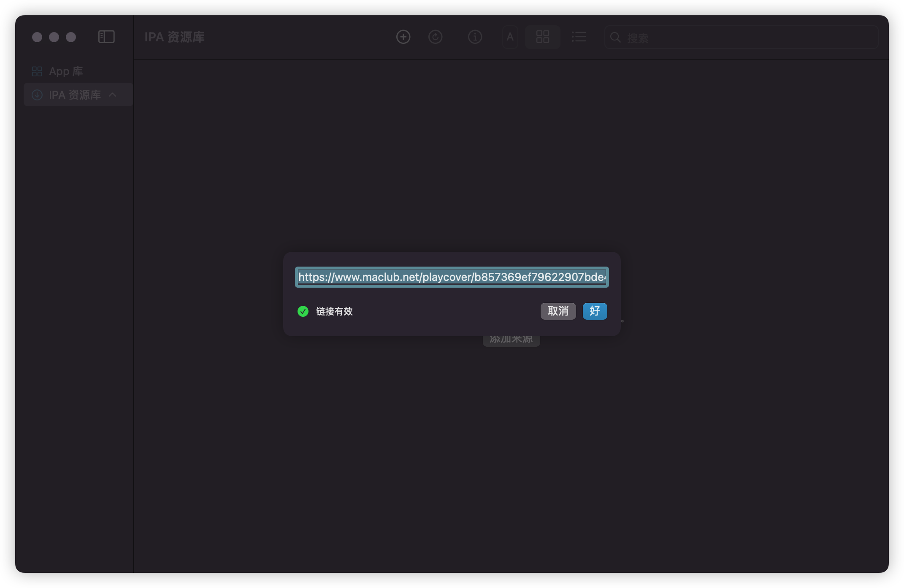
Task: Confirm with the 好 button
Action: (595, 311)
